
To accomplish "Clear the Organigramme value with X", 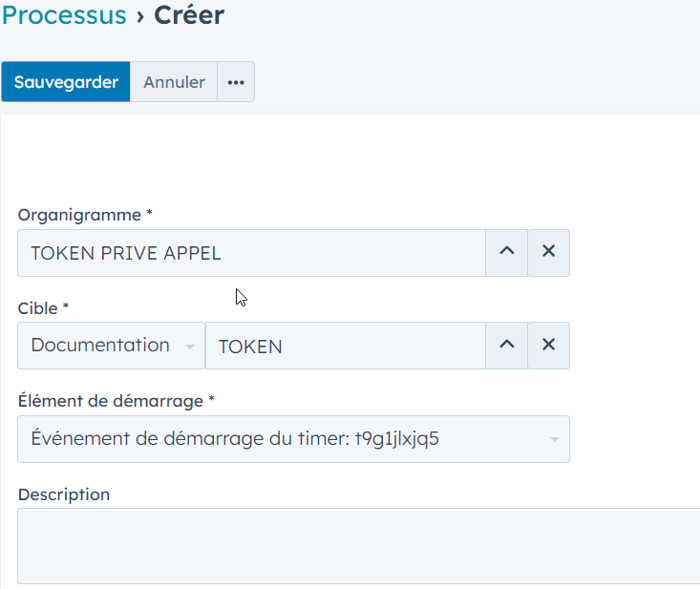I will [549, 253].
